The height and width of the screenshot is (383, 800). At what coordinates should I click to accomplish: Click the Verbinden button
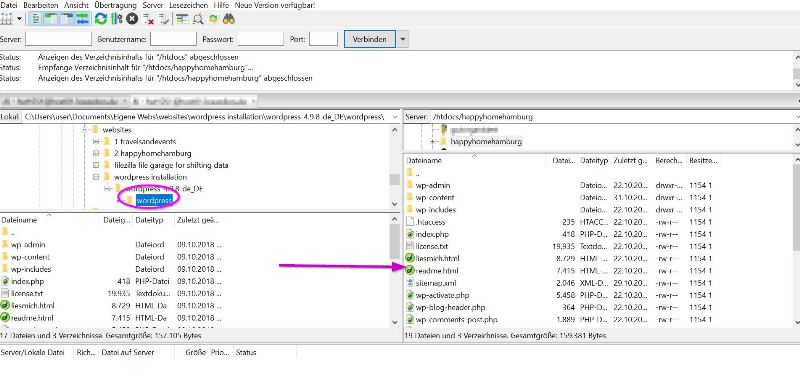(370, 39)
